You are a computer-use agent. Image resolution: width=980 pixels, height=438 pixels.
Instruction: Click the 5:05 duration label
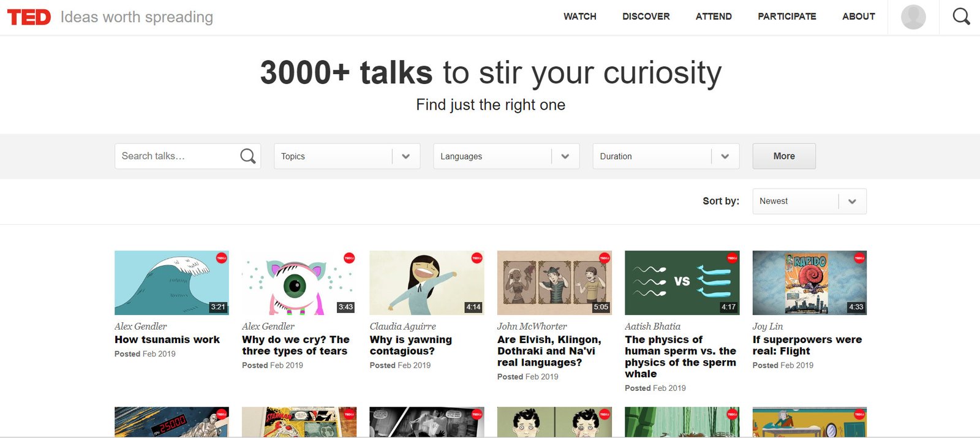(601, 307)
